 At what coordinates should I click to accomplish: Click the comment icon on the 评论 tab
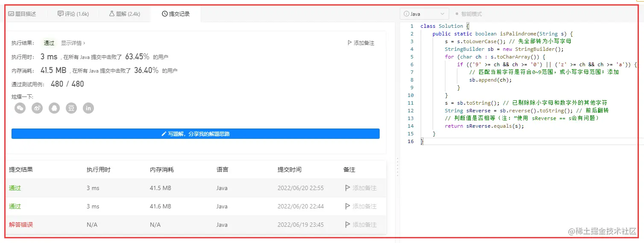click(x=61, y=14)
